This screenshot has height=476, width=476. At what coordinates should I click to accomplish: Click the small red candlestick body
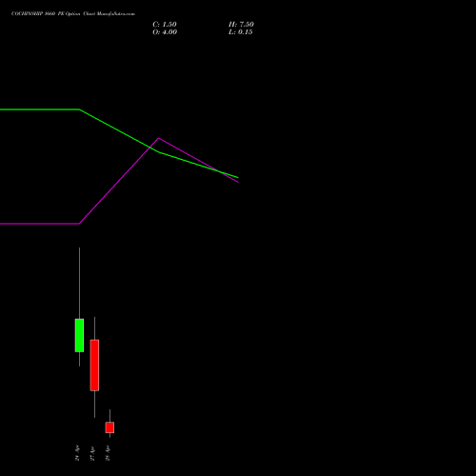[x=109, y=427]
